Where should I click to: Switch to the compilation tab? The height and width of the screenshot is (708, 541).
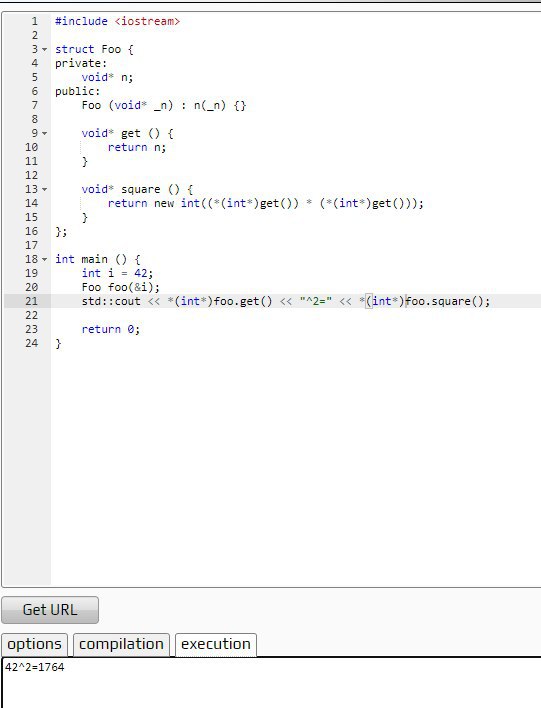[121, 644]
